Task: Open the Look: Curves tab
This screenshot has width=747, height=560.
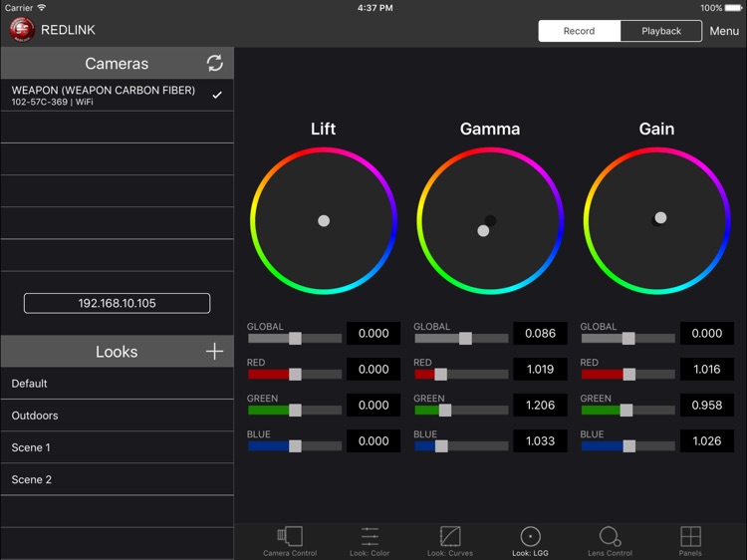Action: tap(450, 542)
